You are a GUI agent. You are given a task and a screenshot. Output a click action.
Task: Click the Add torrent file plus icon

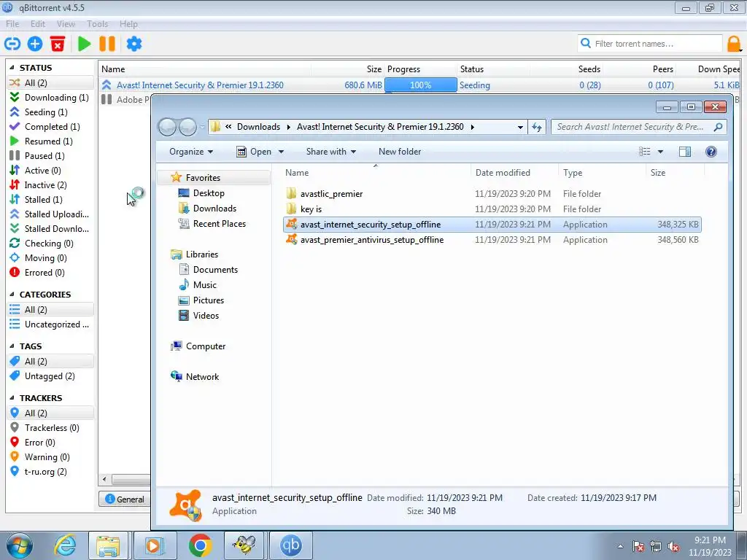pyautogui.click(x=35, y=44)
